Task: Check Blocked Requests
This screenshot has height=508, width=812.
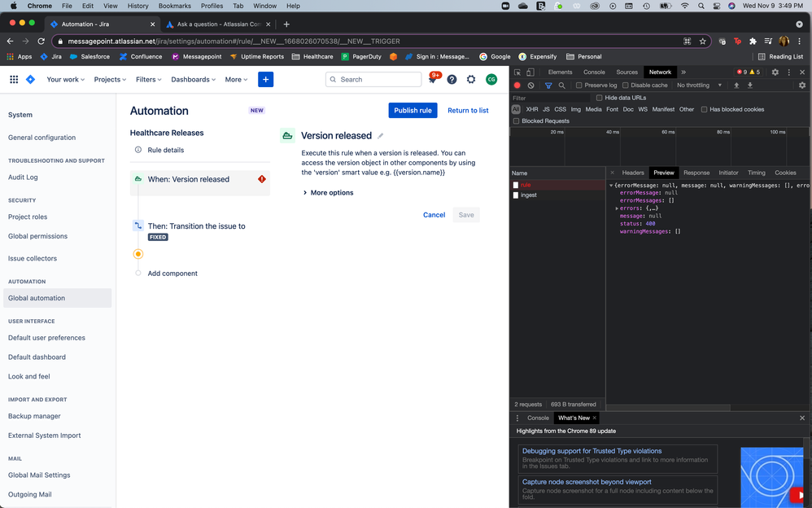Action: point(516,120)
